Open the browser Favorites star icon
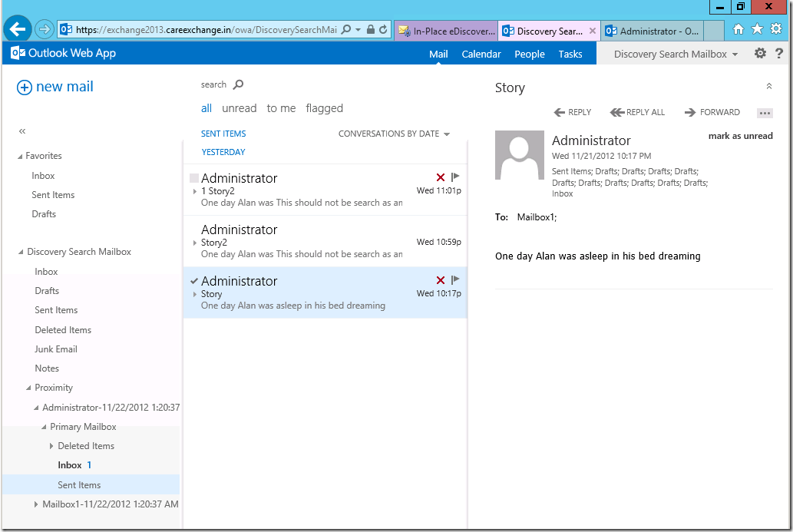The height and width of the screenshot is (532, 793). click(757, 29)
